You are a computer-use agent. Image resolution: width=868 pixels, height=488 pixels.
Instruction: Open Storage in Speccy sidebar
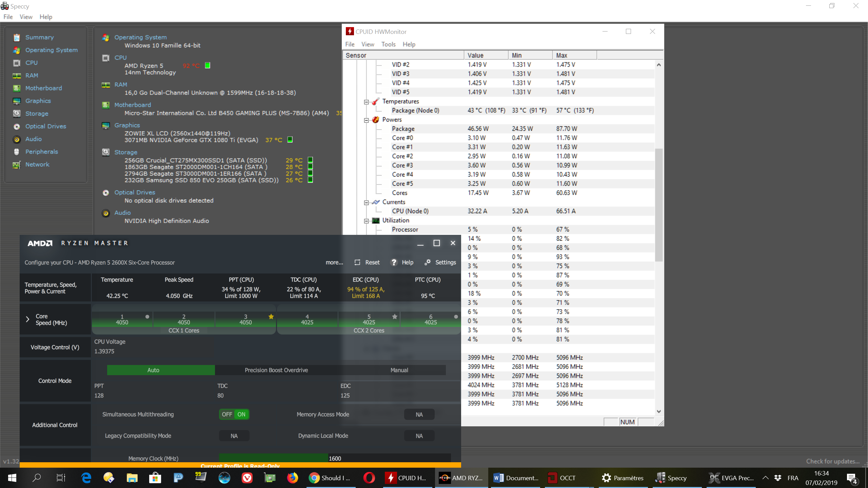[37, 114]
